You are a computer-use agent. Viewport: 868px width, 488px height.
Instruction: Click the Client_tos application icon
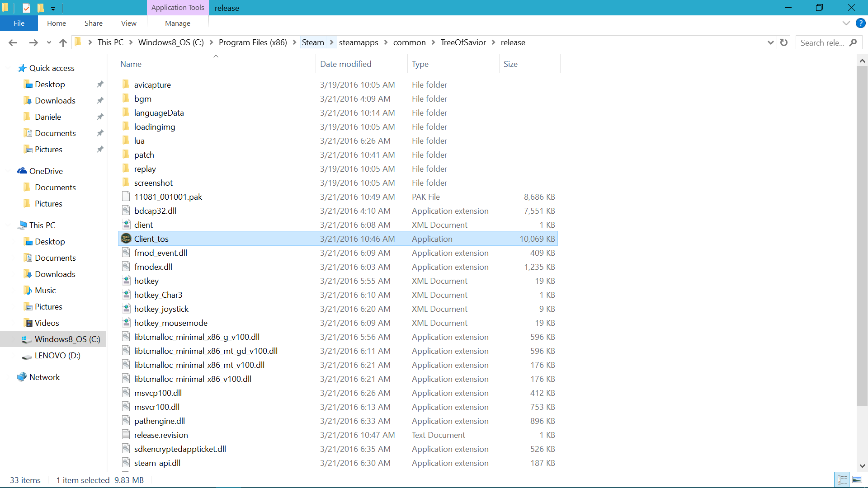pyautogui.click(x=126, y=239)
